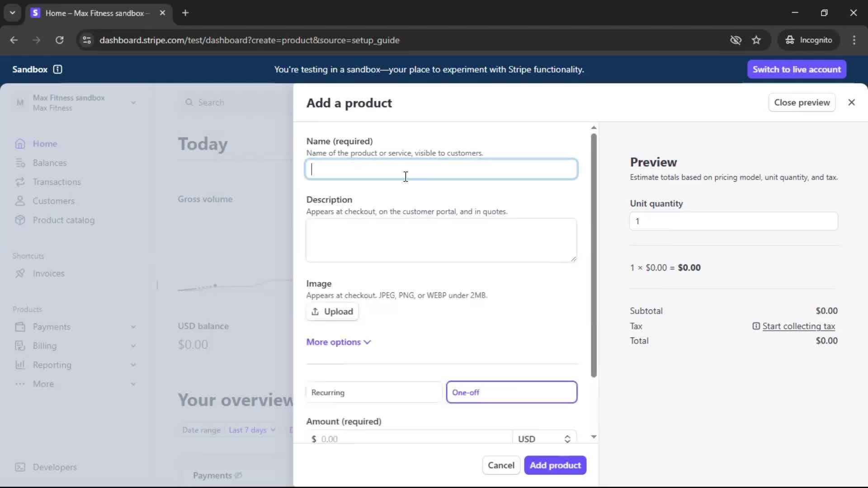Expand the Billing sidebar menu

[x=133, y=346]
